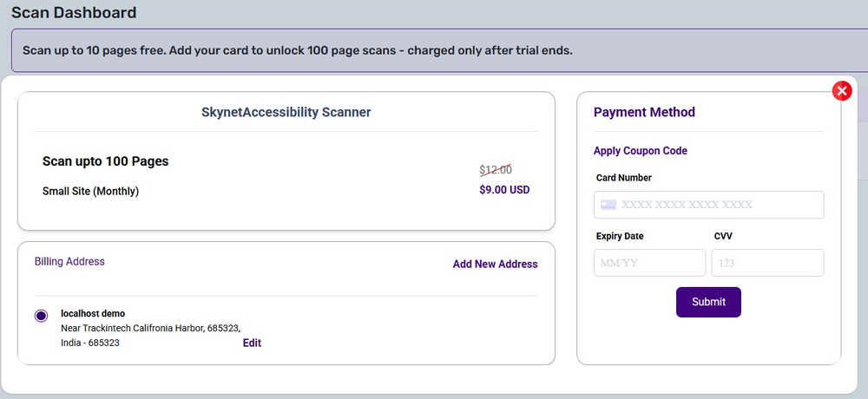Image resolution: width=868 pixels, height=399 pixels.
Task: Click Add New Address link
Action: tap(495, 264)
